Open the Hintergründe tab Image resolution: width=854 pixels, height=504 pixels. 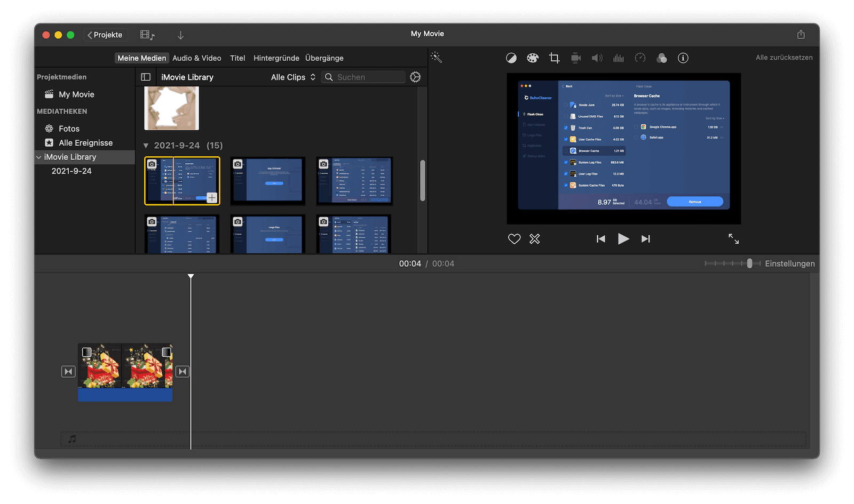(x=276, y=58)
